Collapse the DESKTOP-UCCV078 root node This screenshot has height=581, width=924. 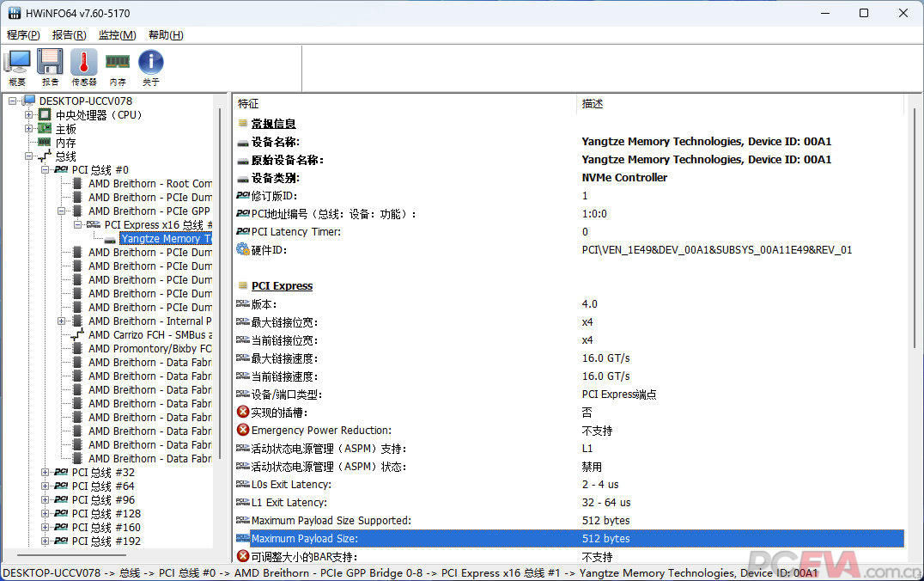(12, 101)
